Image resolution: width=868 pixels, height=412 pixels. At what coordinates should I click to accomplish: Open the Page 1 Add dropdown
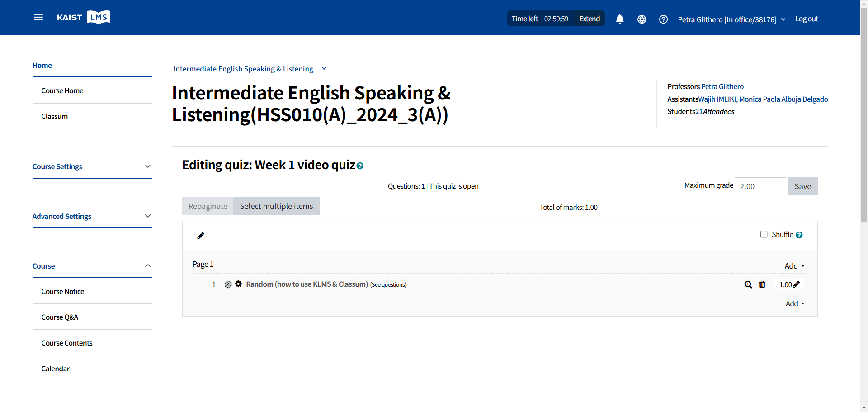click(794, 266)
